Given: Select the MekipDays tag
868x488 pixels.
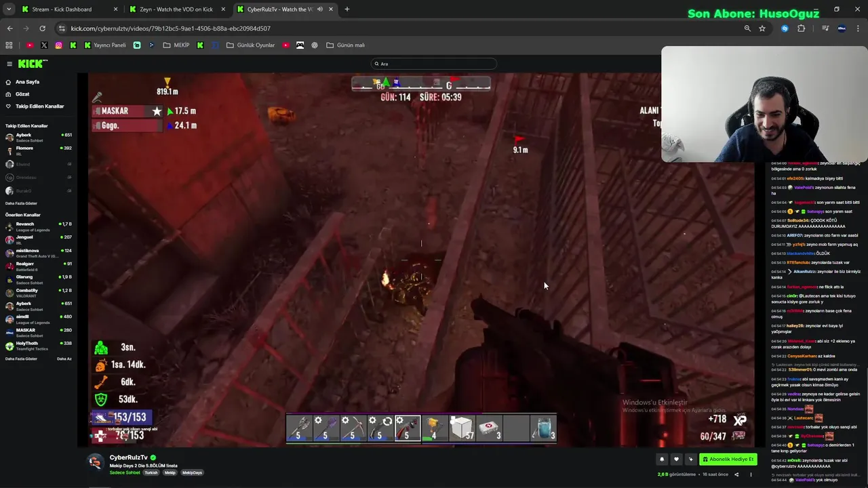Looking at the screenshot, I should pos(192,472).
